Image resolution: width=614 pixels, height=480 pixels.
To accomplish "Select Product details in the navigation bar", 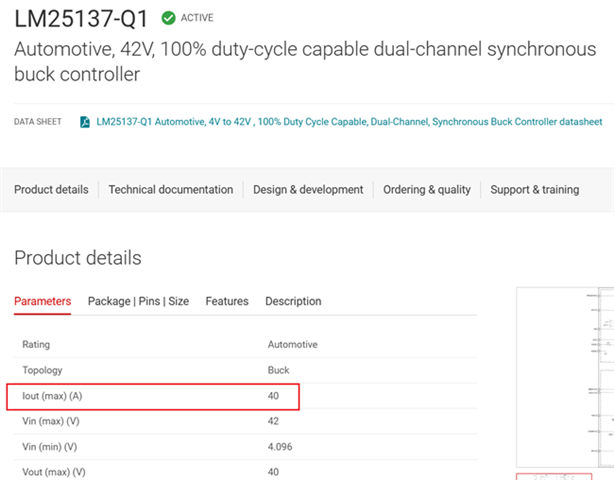I will [x=51, y=189].
